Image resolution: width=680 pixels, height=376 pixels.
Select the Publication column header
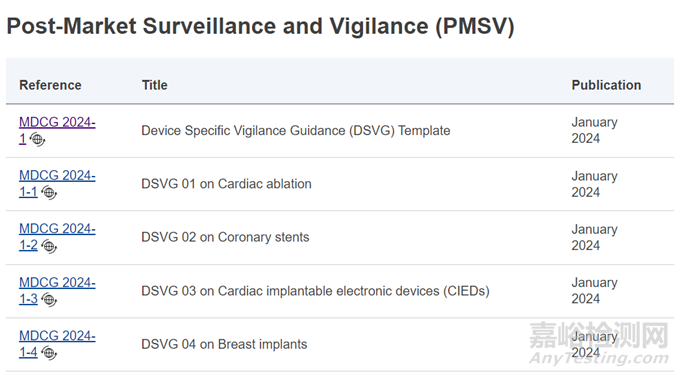click(606, 85)
